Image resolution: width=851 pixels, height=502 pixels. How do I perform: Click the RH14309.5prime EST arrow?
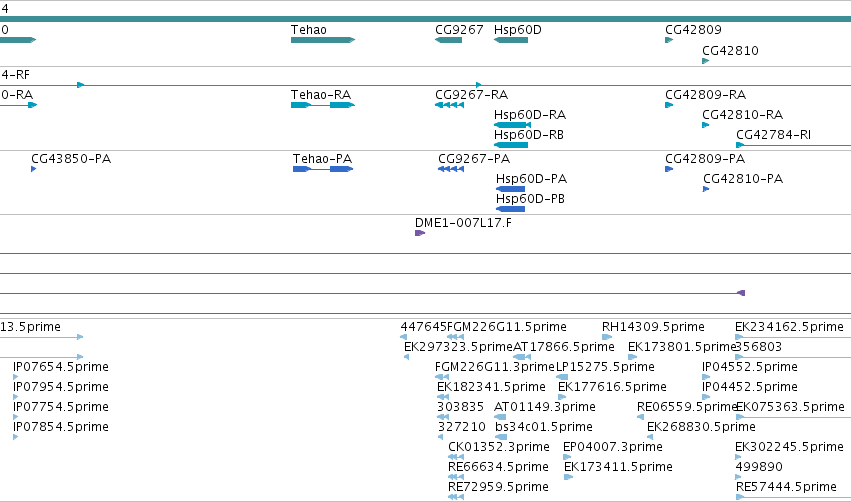pyautogui.click(x=607, y=337)
